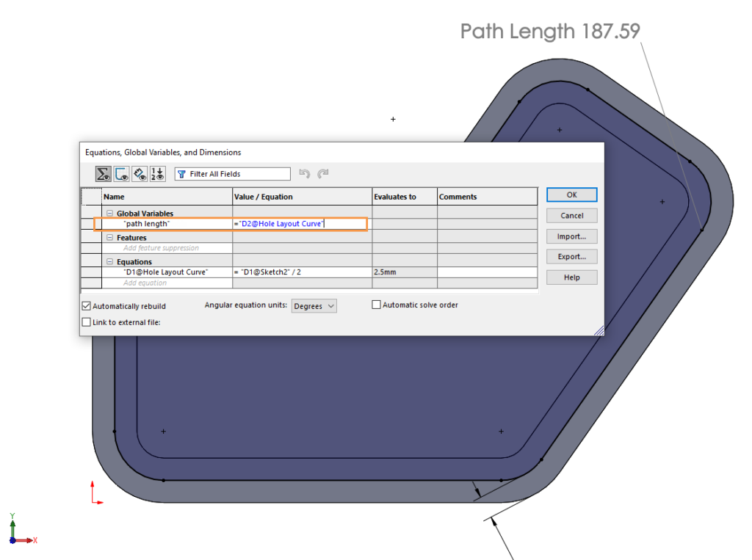Screen dimensions: 752x560
Task: Select the Equation View sigma icon
Action: pyautogui.click(x=102, y=174)
